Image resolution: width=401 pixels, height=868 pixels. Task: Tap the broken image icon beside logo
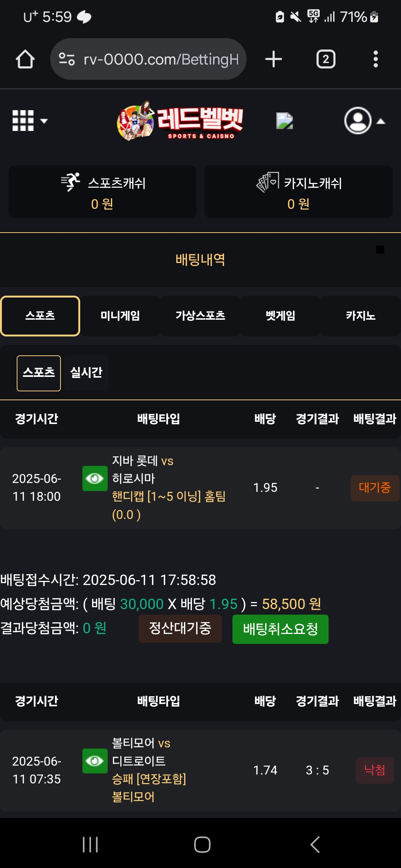click(x=285, y=121)
